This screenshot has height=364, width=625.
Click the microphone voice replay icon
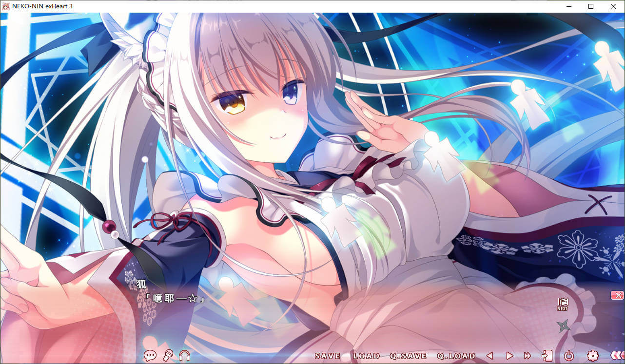(168, 356)
